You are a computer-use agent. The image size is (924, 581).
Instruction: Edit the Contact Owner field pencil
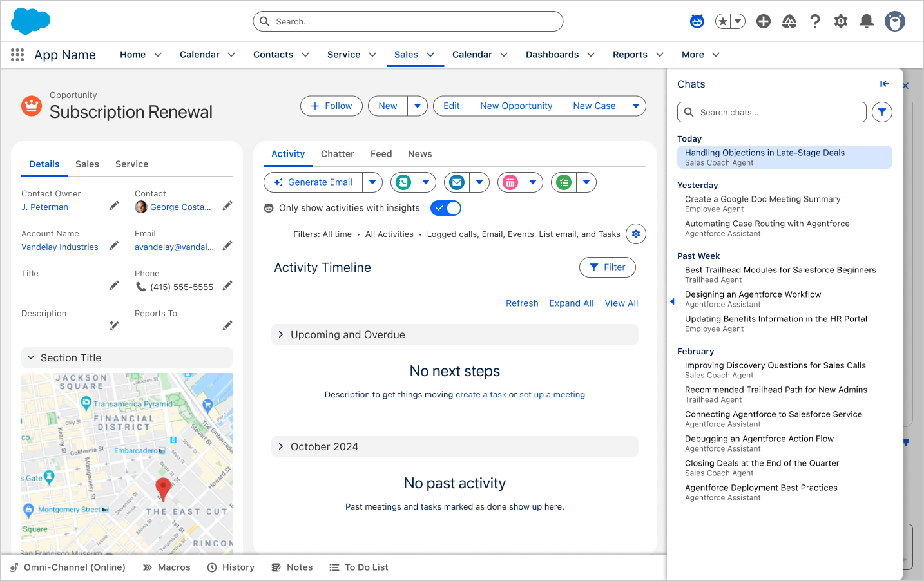(x=114, y=206)
